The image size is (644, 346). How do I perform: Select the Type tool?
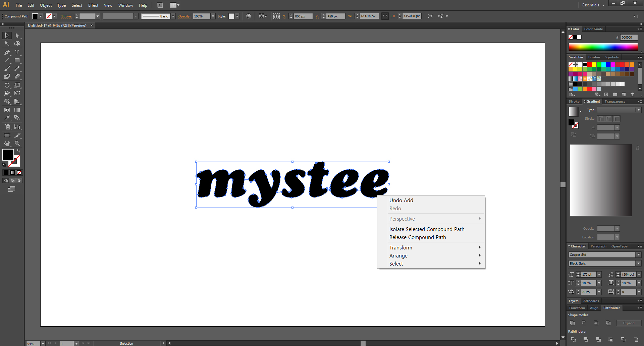click(17, 52)
